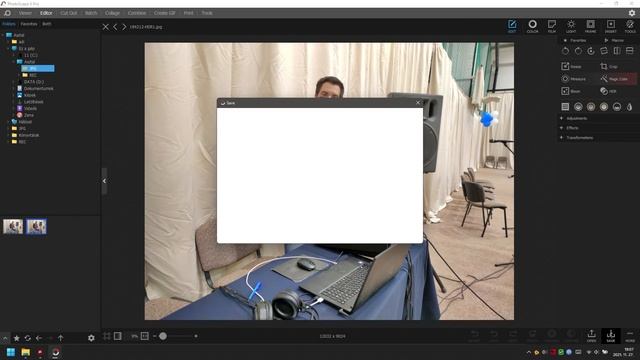Open the FILM tab icon
The height and width of the screenshot is (360, 640).
[x=552, y=26]
